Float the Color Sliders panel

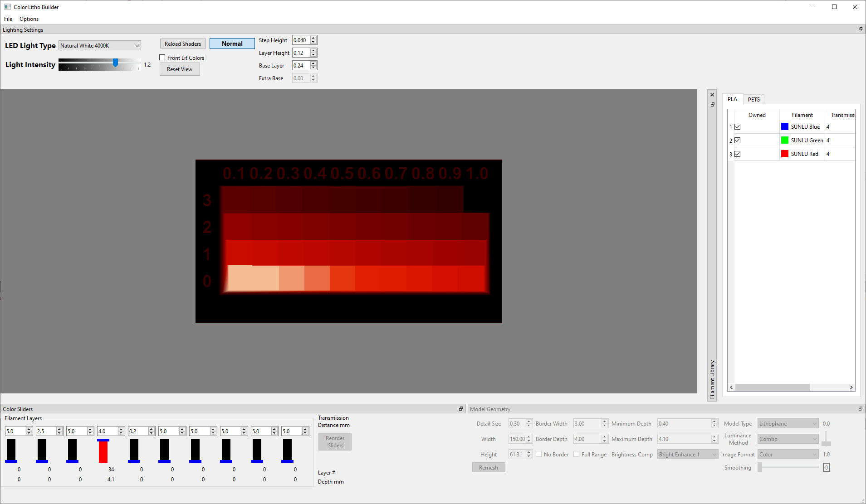[461, 409]
